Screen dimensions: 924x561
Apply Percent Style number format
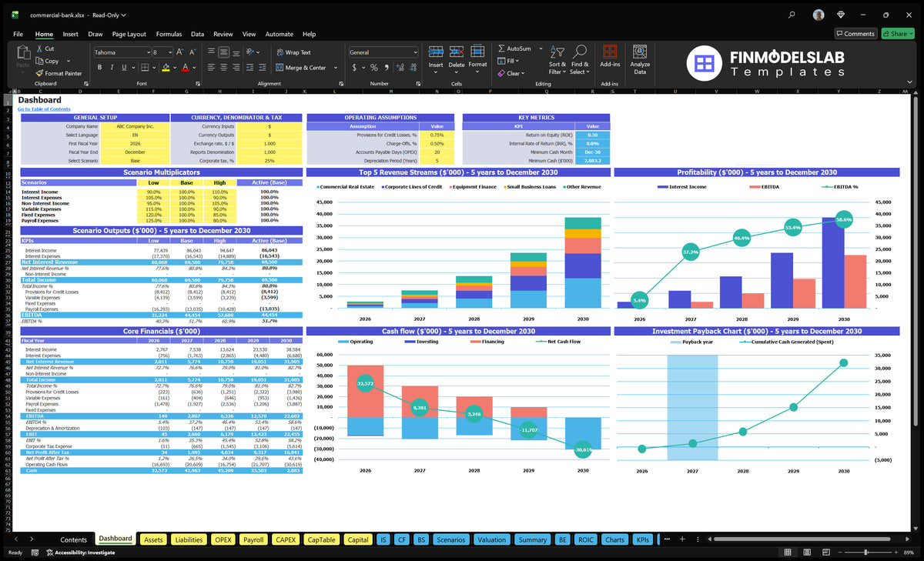(x=373, y=68)
